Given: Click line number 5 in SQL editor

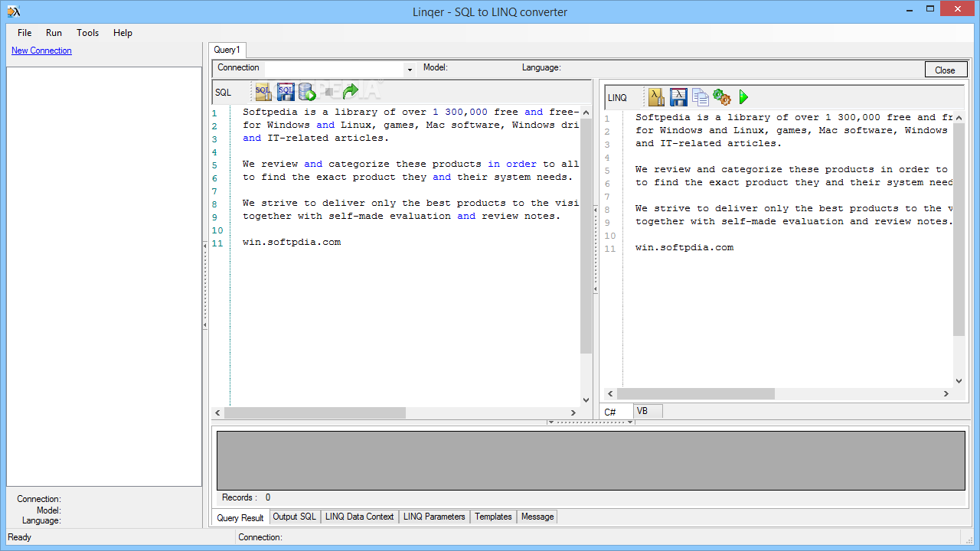Looking at the screenshot, I should (215, 165).
